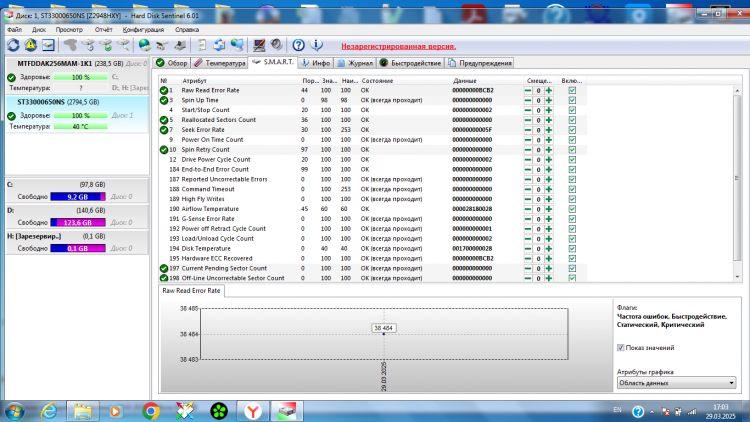This screenshot has width=750, height=422.
Task: Click the Hard Disk Sentinel taskbar icon
Action: 287,411
